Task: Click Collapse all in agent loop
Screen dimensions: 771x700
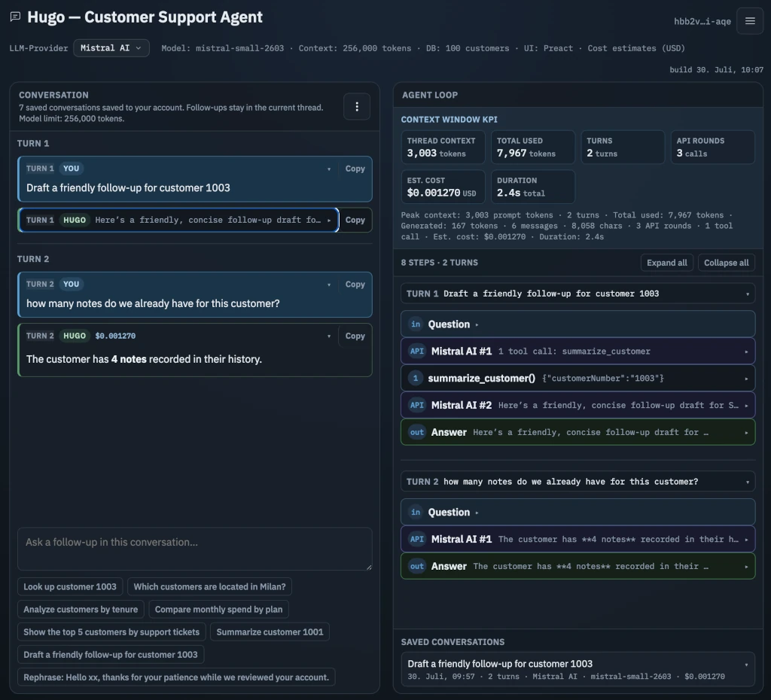Action: click(x=727, y=263)
